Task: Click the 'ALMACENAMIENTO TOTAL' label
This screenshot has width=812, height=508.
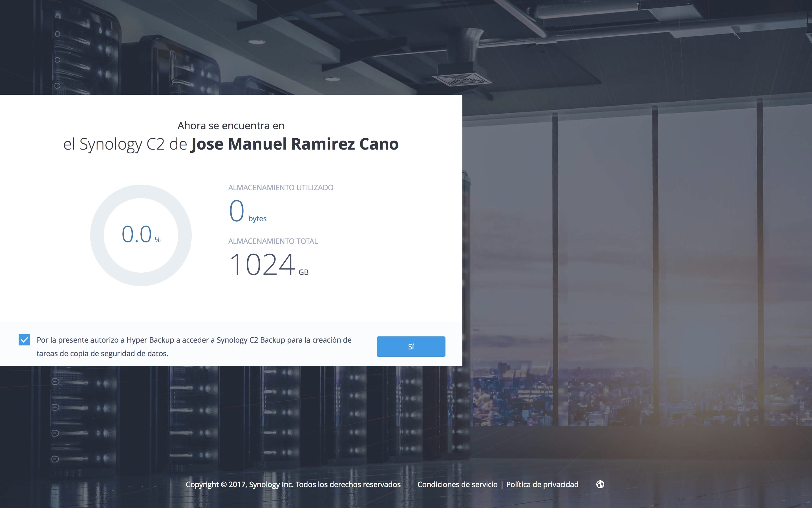Action: coord(273,241)
